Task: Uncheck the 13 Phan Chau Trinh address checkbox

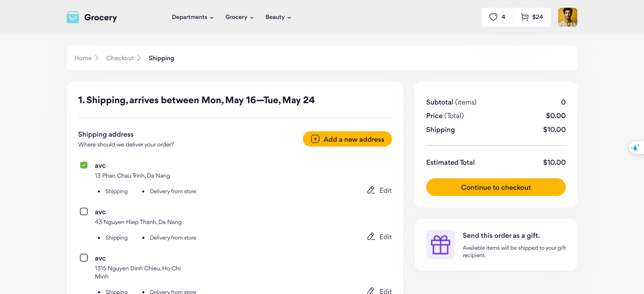Action: point(84,165)
